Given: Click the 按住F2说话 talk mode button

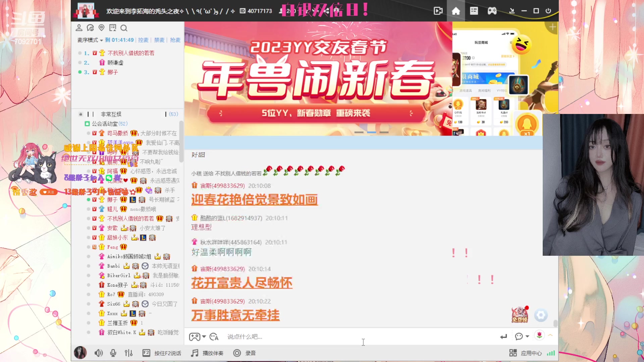Looking at the screenshot, I should 162,353.
